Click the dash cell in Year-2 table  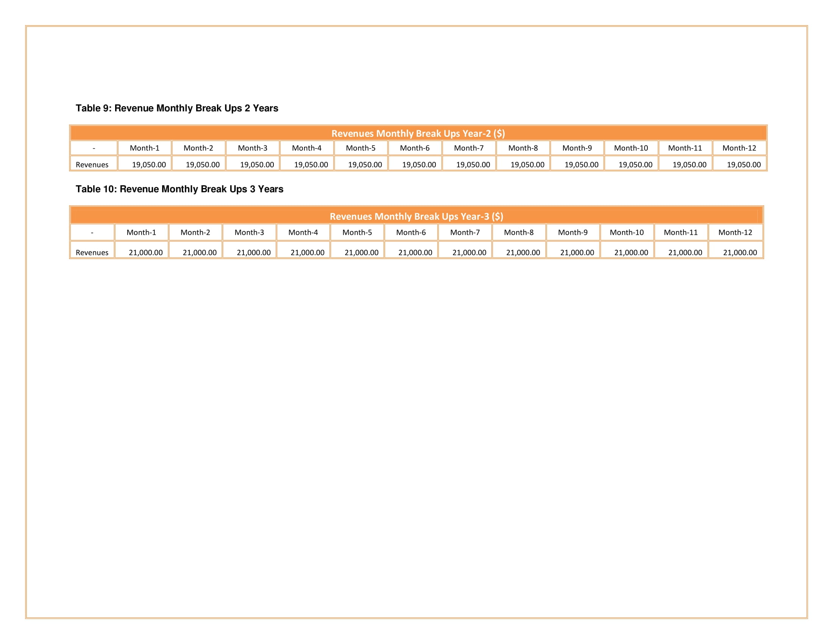pos(94,148)
